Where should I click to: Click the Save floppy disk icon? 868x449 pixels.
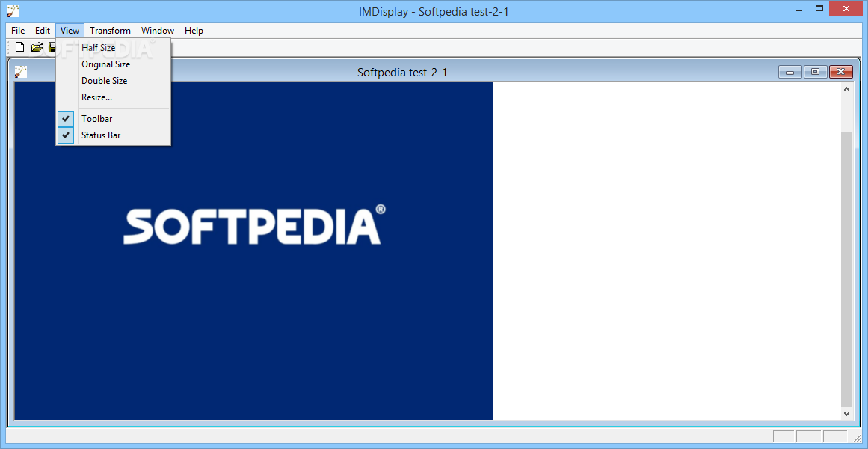tap(52, 47)
